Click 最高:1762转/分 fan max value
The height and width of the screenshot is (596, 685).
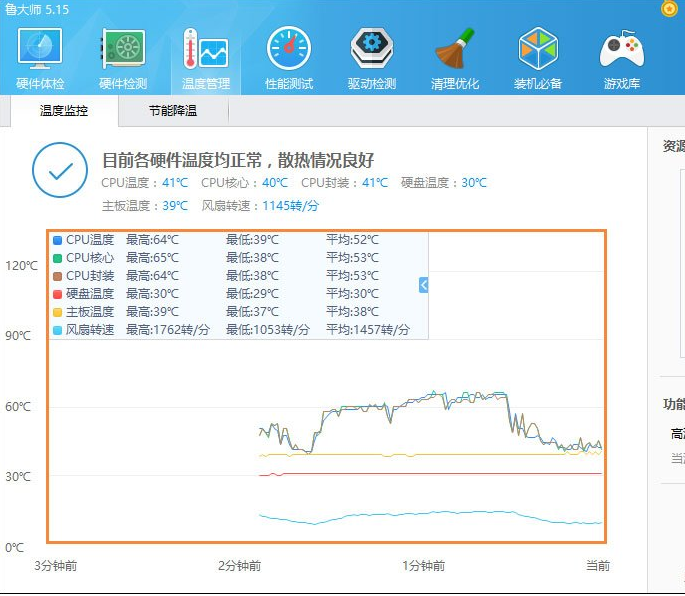pyautogui.click(x=168, y=330)
